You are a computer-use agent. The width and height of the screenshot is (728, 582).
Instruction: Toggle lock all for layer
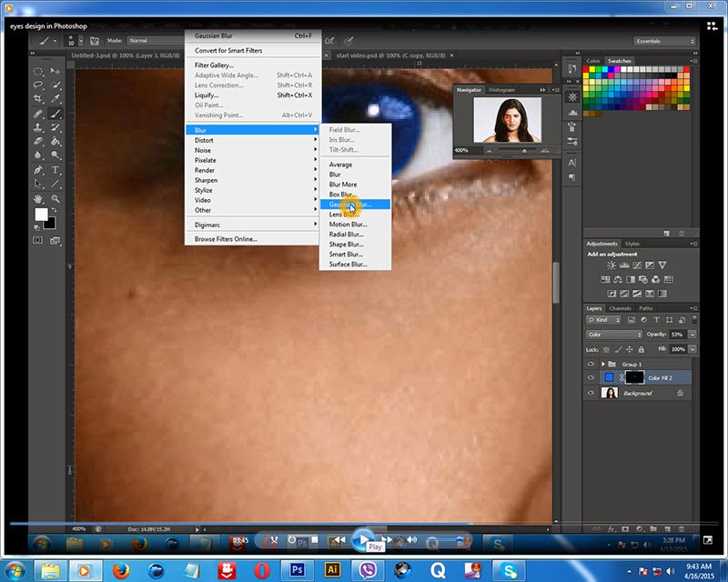click(642, 349)
